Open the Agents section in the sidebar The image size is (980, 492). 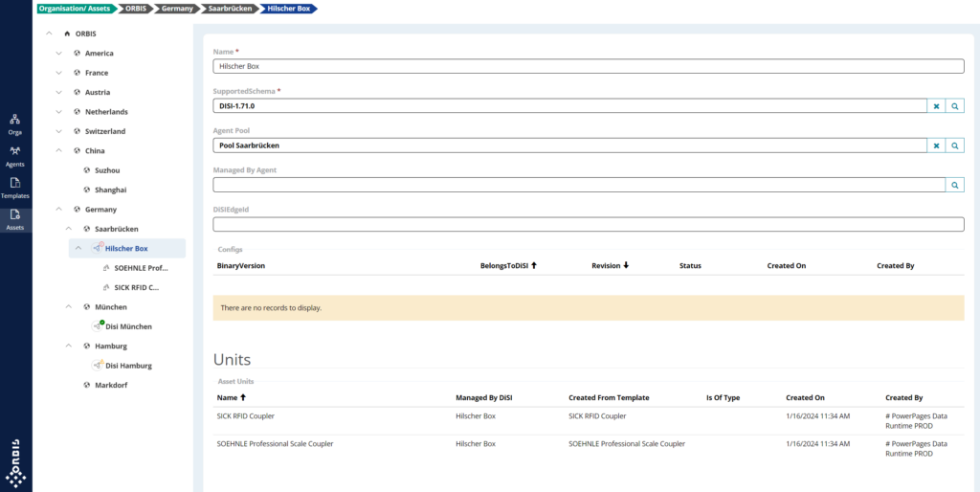15,155
